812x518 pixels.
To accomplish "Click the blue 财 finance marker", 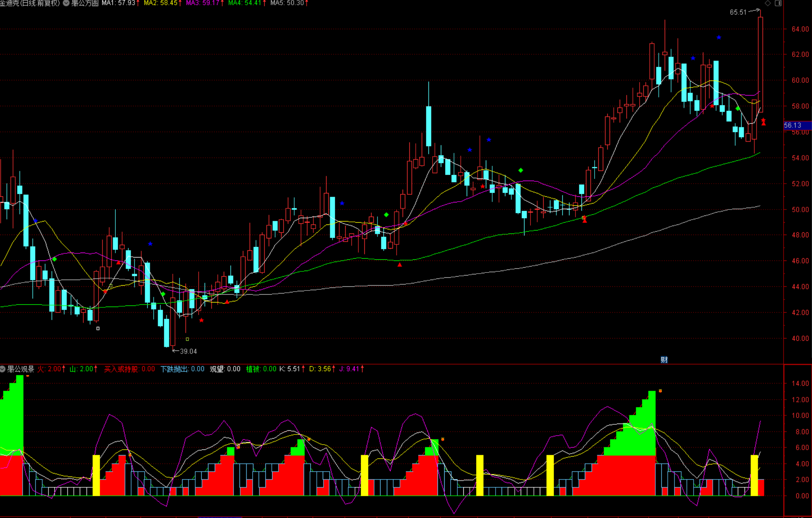I will [x=664, y=360].
